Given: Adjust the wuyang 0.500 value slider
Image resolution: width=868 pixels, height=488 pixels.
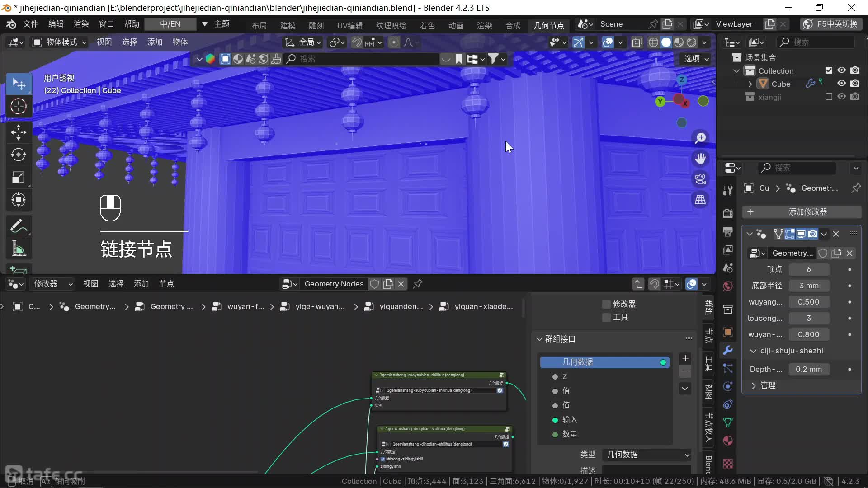Looking at the screenshot, I should coord(808,302).
